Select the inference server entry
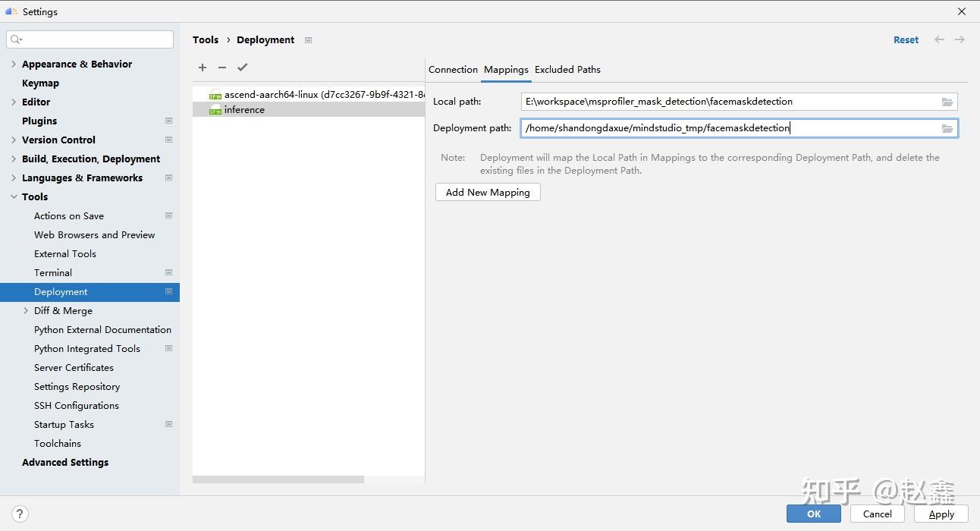 (x=309, y=110)
